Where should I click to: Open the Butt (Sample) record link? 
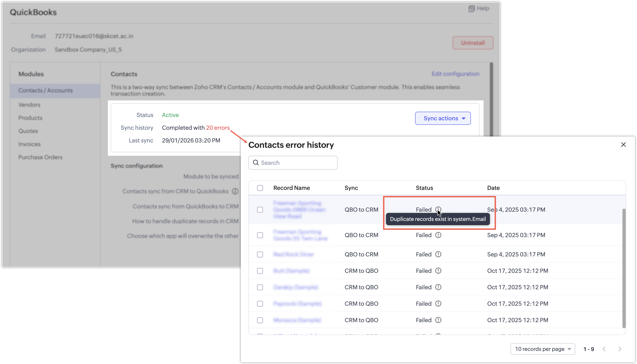click(x=291, y=271)
